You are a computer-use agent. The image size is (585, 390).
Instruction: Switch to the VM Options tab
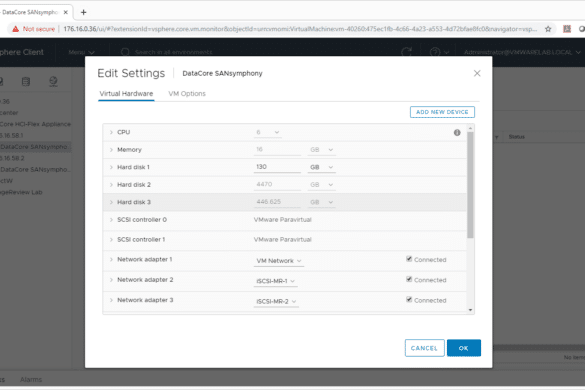(187, 94)
